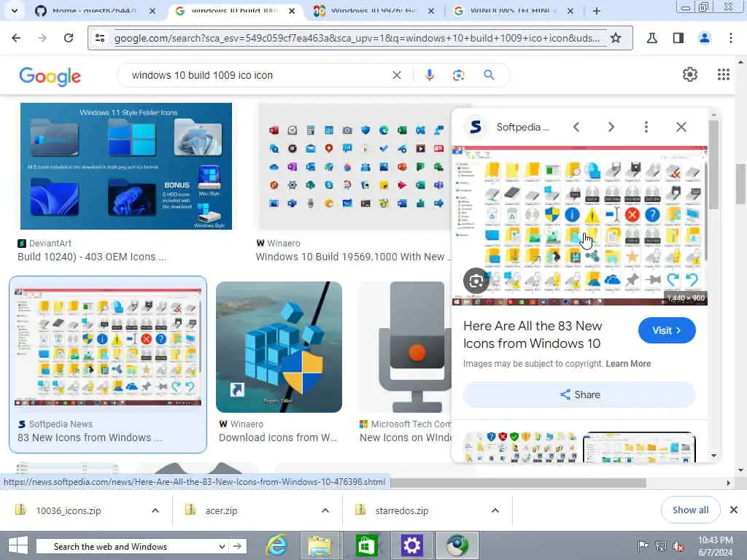This screenshot has height=560, width=747.
Task: Bookmark this page with the star icon
Action: pyautogui.click(x=616, y=38)
